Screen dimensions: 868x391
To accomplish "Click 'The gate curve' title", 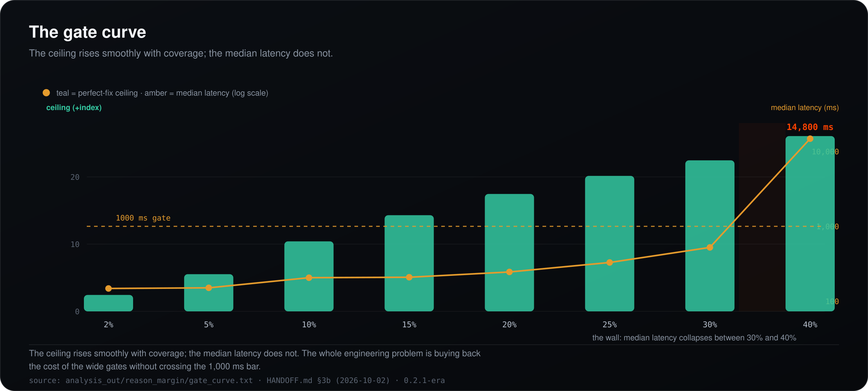I will click(88, 32).
